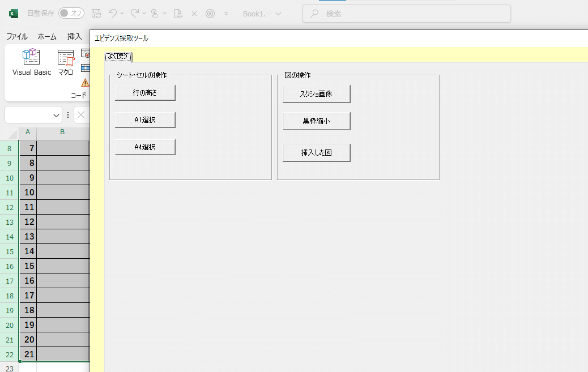Open the undo history dropdown arrow
The width and height of the screenshot is (588, 372).
pos(122,14)
